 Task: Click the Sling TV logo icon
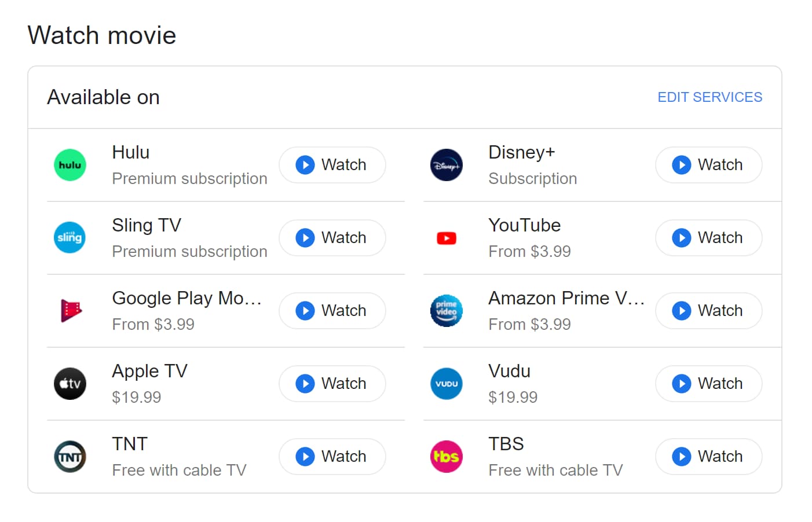point(70,238)
